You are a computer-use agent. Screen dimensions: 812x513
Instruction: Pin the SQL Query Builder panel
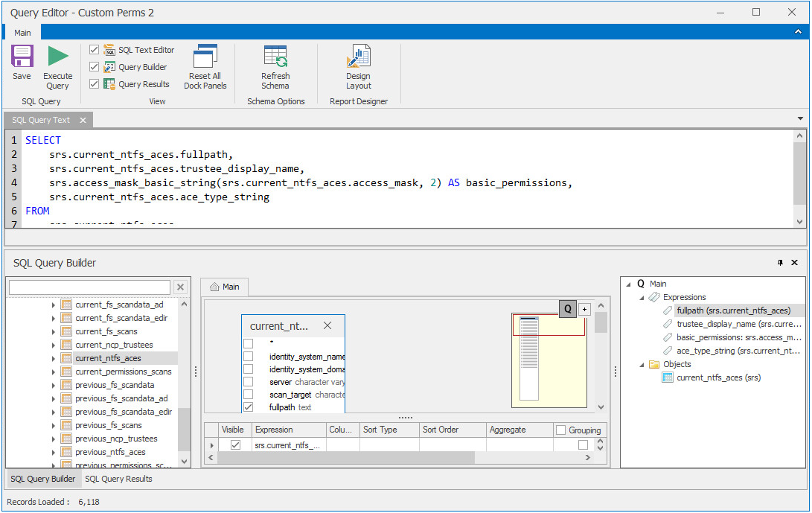click(780, 263)
